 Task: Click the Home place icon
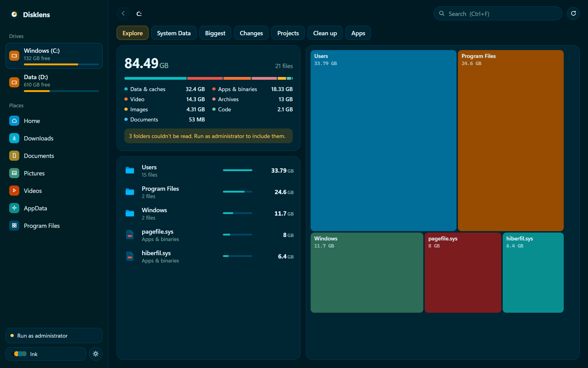[x=14, y=121]
